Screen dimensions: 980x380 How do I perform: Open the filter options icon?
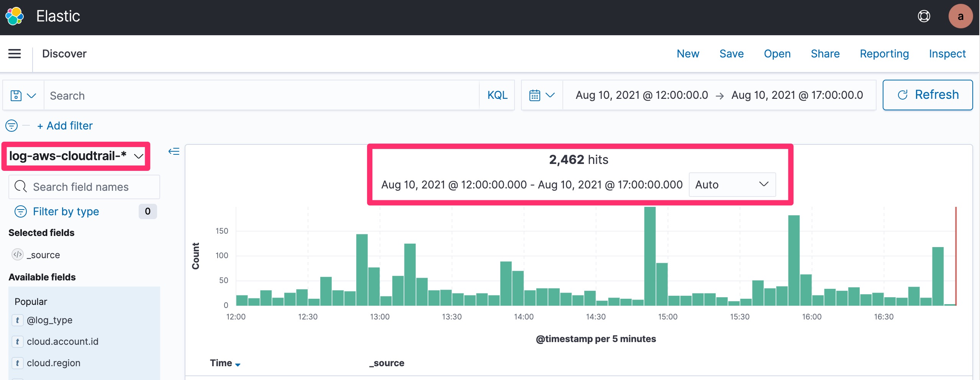(11, 126)
